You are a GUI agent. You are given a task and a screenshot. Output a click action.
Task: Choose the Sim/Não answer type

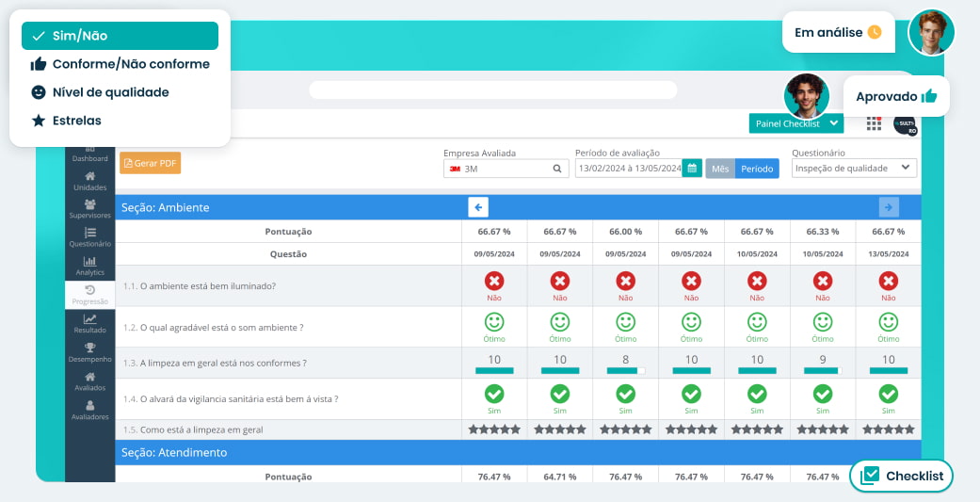(x=120, y=36)
